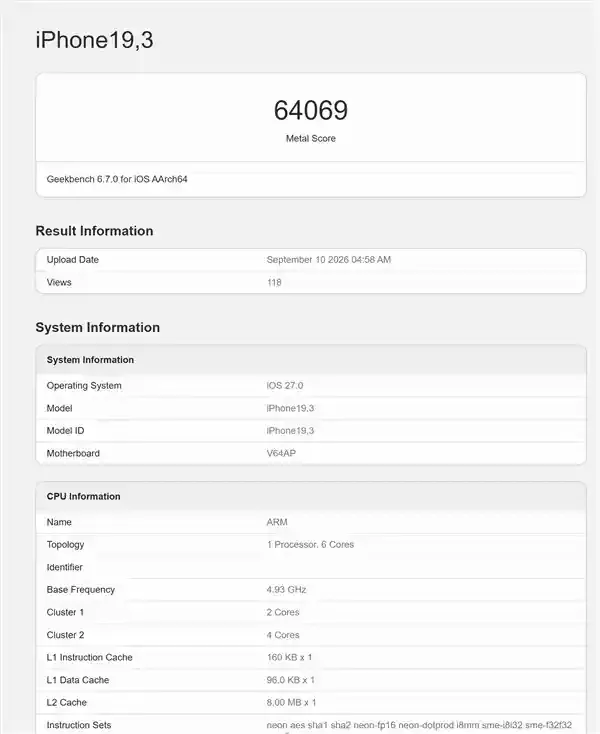Viewport: 600px width, 734px height.
Task: Click the System Information table header
Action: (90, 360)
